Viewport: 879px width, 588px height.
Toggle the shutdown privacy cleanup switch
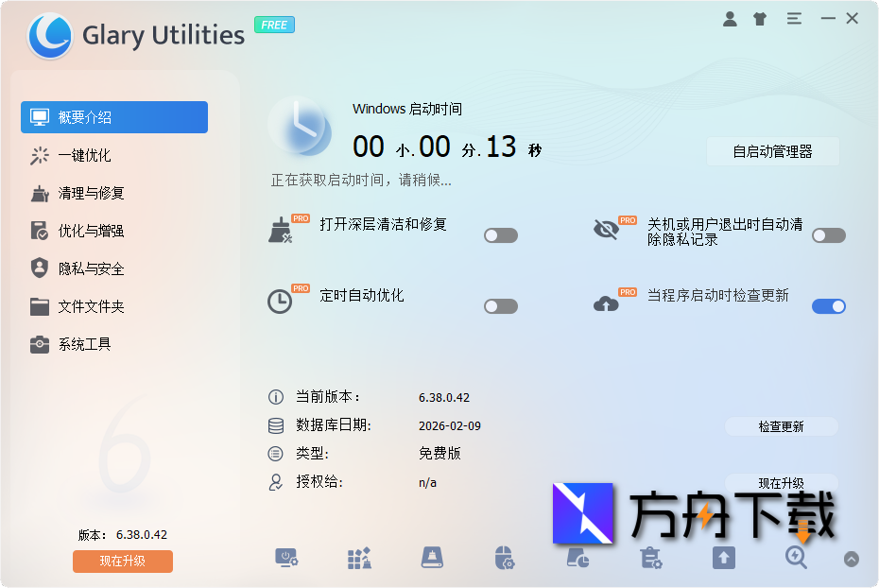[x=828, y=234]
